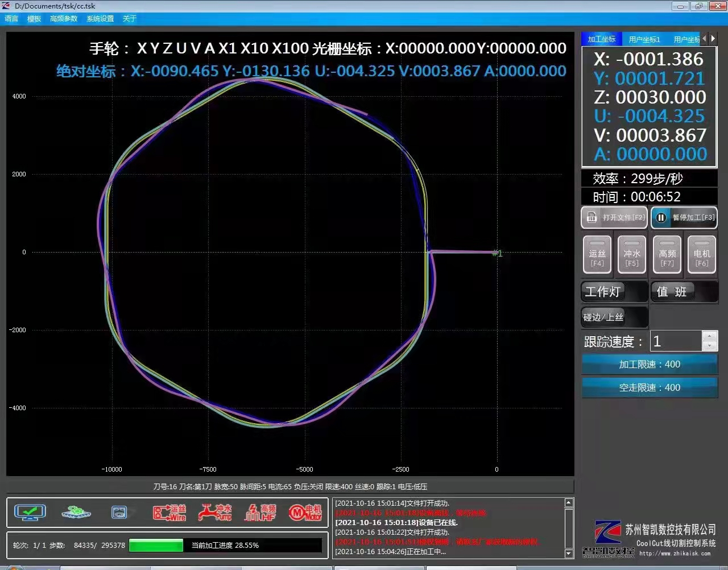Increase 跟踪速度 with the up arrow
Image resolution: width=728 pixels, height=570 pixels.
(x=709, y=336)
